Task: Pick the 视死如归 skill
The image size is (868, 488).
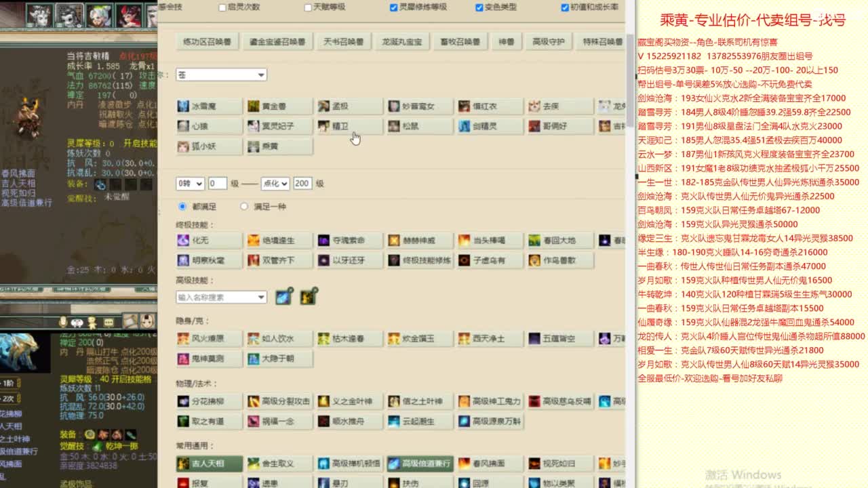Action: coord(559,464)
